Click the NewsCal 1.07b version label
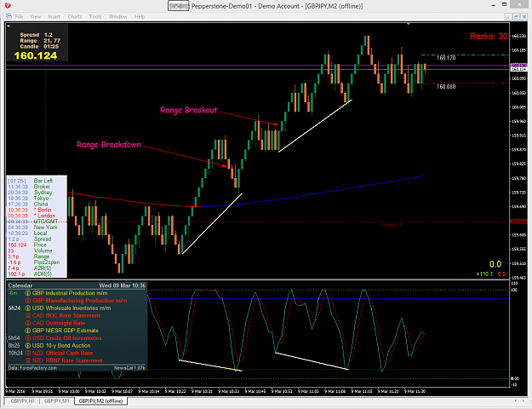Screen dimensions: 532x409 pyautogui.click(x=129, y=368)
